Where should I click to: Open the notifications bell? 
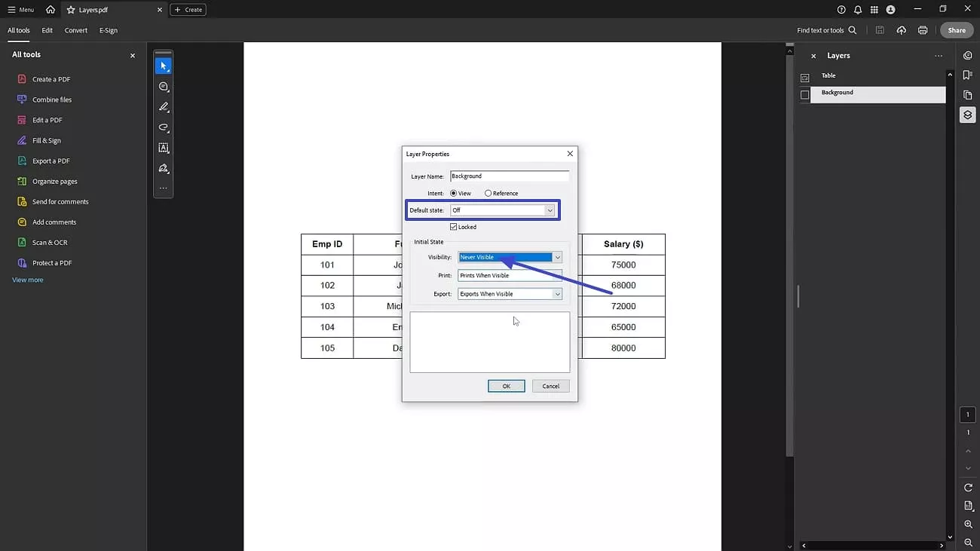click(x=859, y=9)
